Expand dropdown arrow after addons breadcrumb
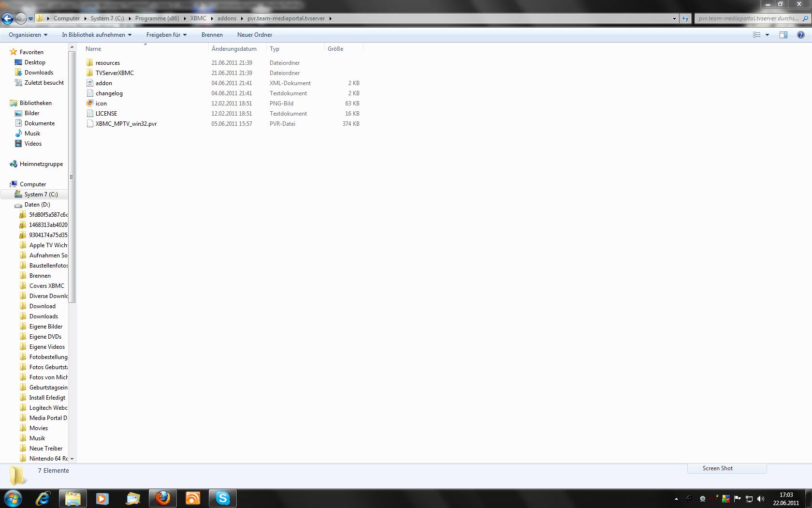This screenshot has height=508, width=812. (x=242, y=18)
